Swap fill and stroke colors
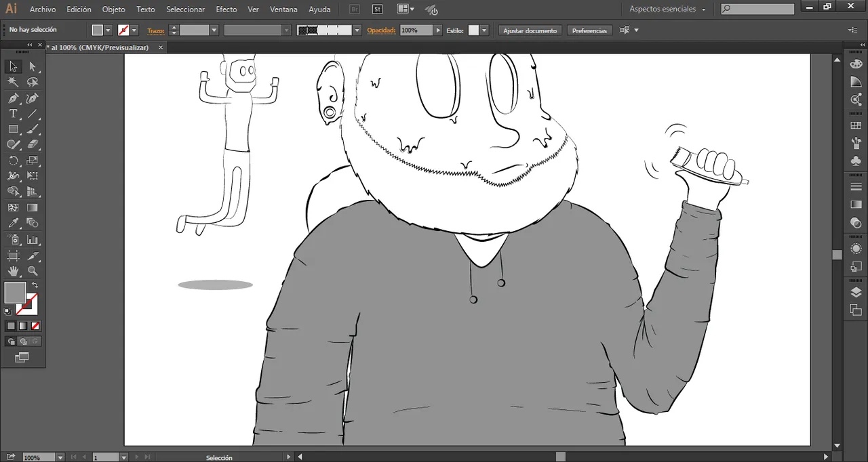This screenshot has height=462, width=868. click(x=35, y=285)
